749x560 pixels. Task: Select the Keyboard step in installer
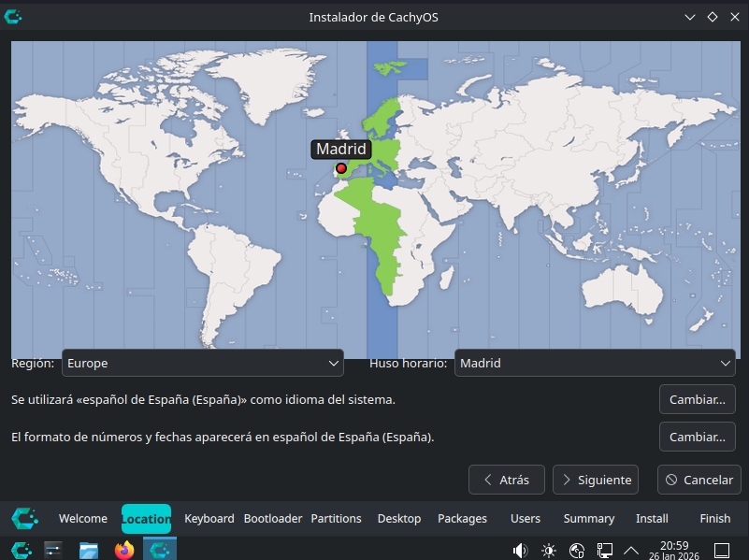pos(209,518)
